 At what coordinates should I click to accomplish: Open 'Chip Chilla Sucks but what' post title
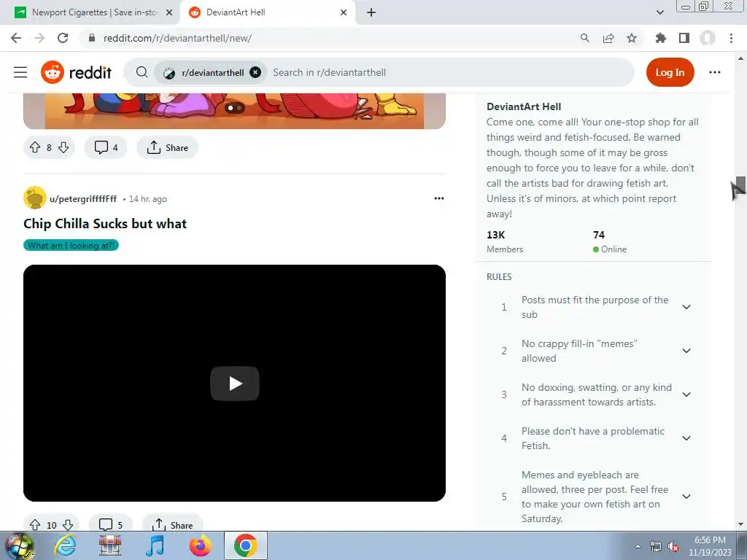105,224
